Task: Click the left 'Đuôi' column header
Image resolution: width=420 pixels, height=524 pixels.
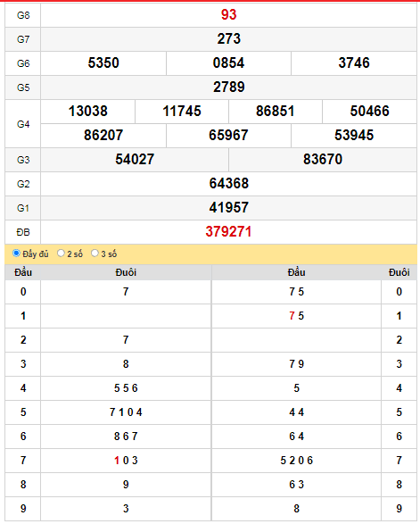Action: [x=126, y=272]
